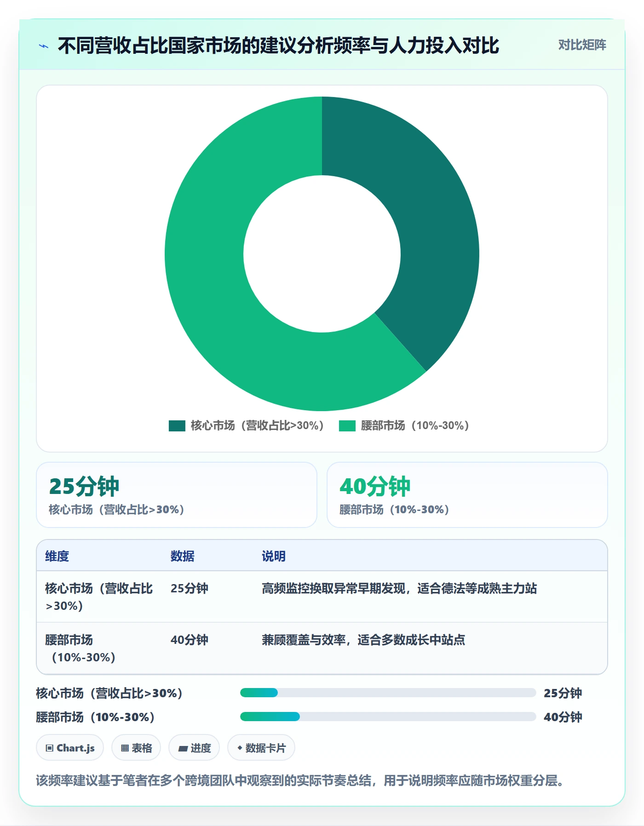
Task: Click the grid icon in 表格 chip
Action: coord(125,748)
